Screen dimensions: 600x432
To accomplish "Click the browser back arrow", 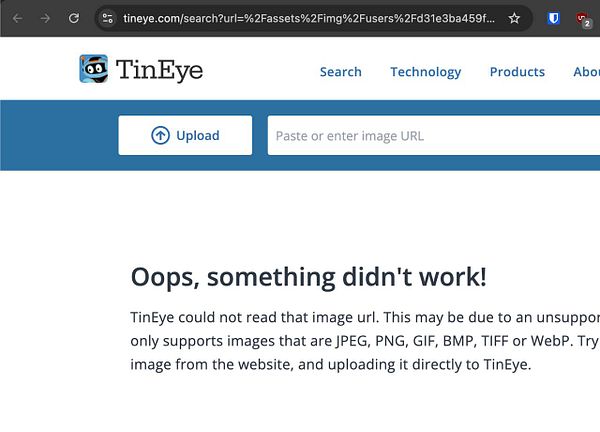I will (x=17, y=18).
